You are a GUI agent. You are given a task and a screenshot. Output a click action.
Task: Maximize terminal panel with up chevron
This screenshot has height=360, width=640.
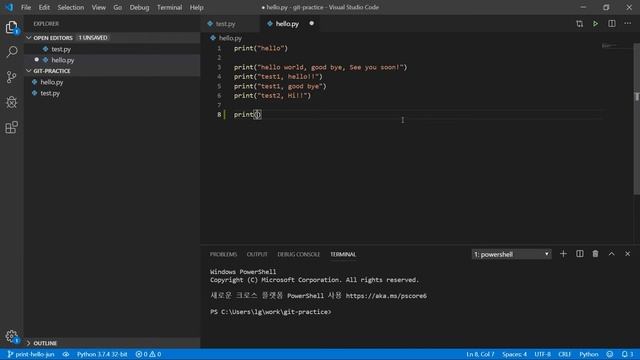[x=611, y=254]
